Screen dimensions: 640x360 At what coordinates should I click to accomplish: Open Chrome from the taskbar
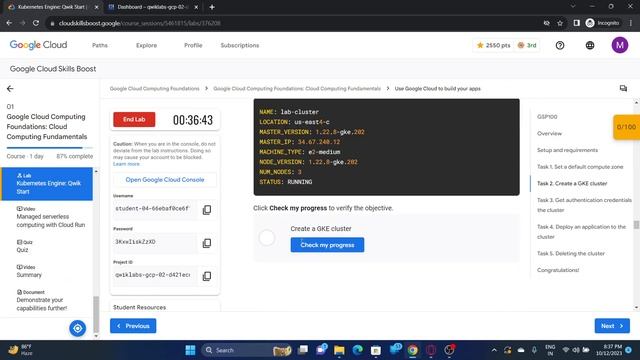pyautogui.click(x=413, y=350)
